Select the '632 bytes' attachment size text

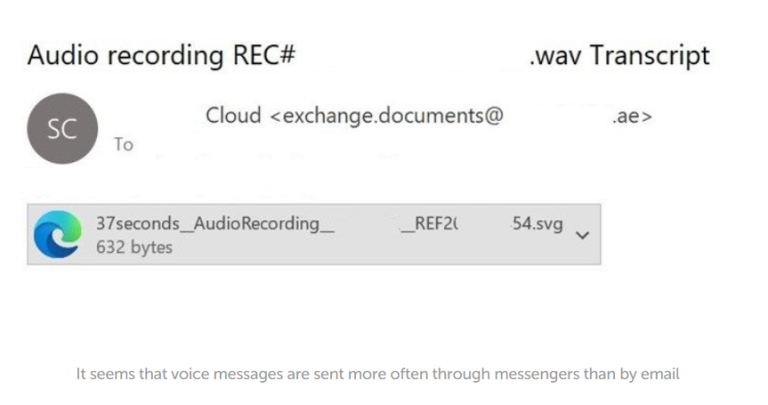(134, 247)
